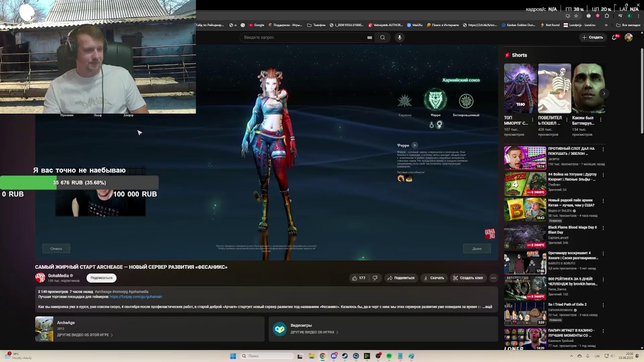This screenshot has width=644, height=362.
Task: Like the video with 177 likes
Action: tap(359, 278)
